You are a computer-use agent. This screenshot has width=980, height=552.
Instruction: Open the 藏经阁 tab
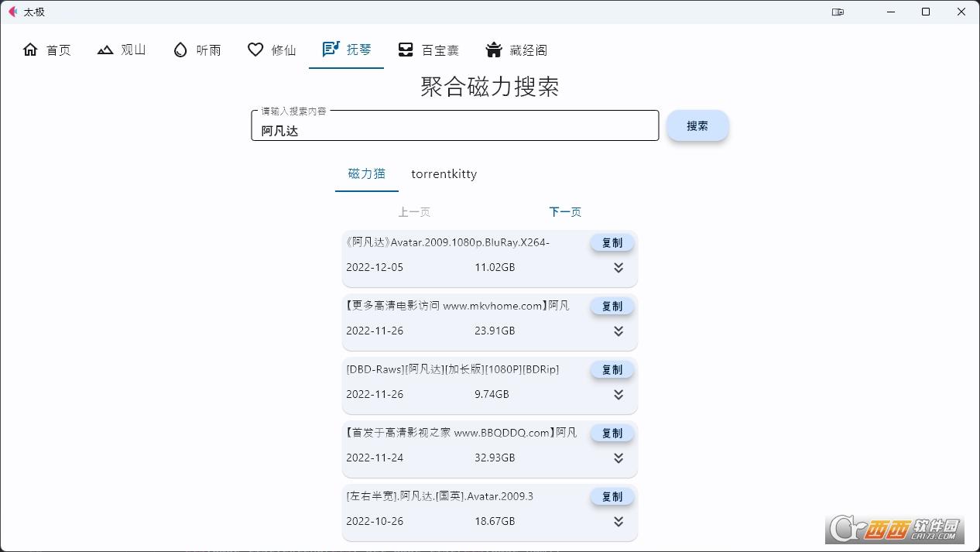pos(516,50)
